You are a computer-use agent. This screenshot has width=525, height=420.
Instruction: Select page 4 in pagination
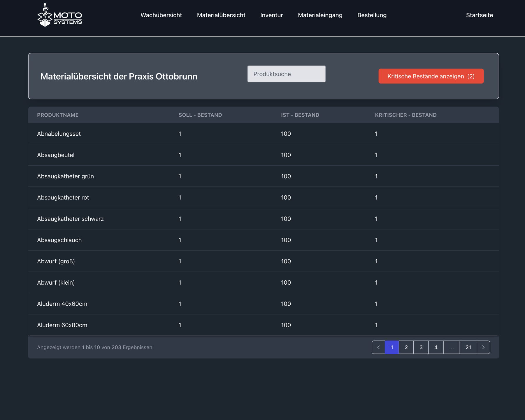[436, 347]
